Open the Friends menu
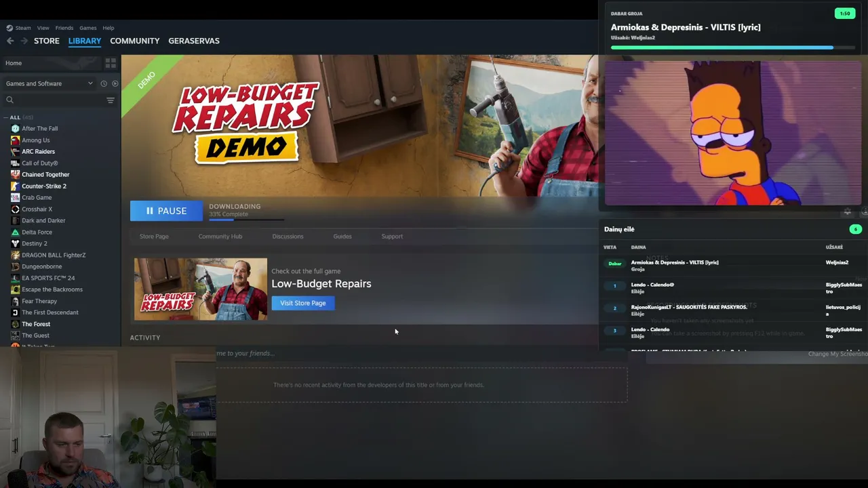Image resolution: width=868 pixels, height=488 pixels. tap(64, 28)
